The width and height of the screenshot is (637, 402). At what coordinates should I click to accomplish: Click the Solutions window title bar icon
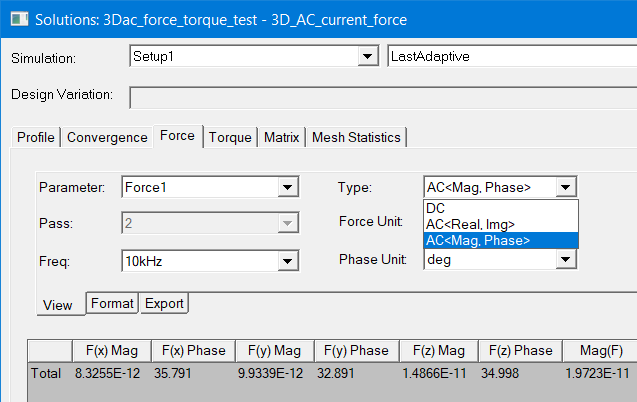pos(17,19)
